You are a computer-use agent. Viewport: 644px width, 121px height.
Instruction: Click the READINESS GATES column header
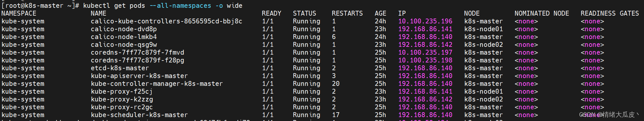[x=610, y=14]
